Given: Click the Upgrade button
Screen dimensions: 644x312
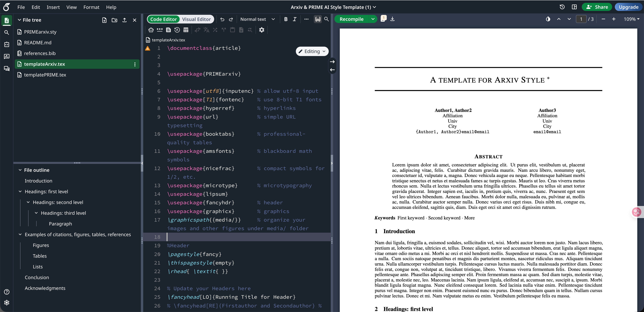Looking at the screenshot, I should point(629,7).
